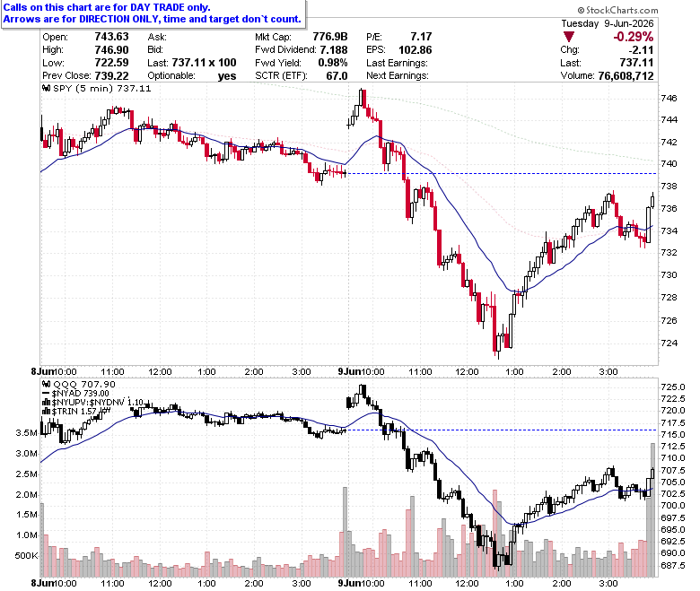The height and width of the screenshot is (591, 700).
Task: Click the Volume value 76,608,712
Action: [626, 76]
